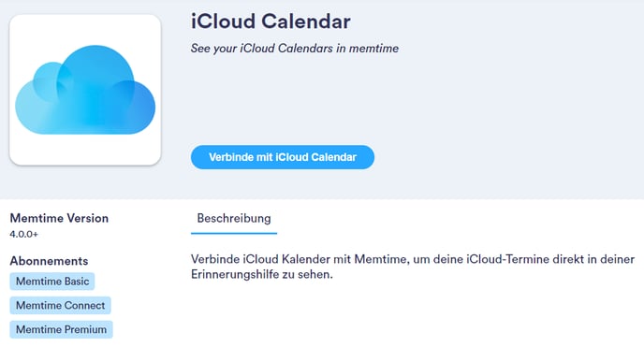Image resolution: width=644 pixels, height=347 pixels.
Task: Click the italic subtitle See your iCloud Calendars
Action: (x=295, y=49)
